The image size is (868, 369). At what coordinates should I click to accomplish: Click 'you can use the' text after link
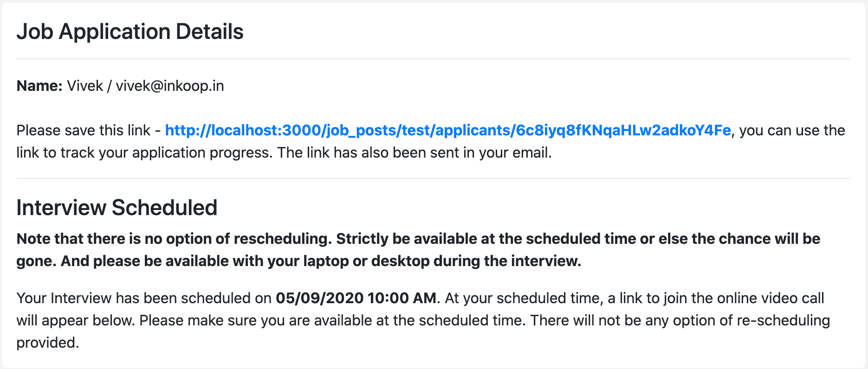(x=792, y=130)
